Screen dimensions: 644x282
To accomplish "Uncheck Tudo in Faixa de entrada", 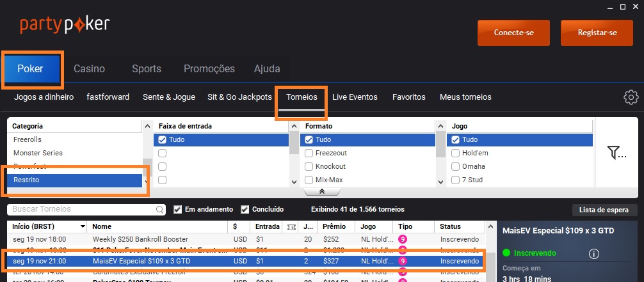I will [x=162, y=139].
